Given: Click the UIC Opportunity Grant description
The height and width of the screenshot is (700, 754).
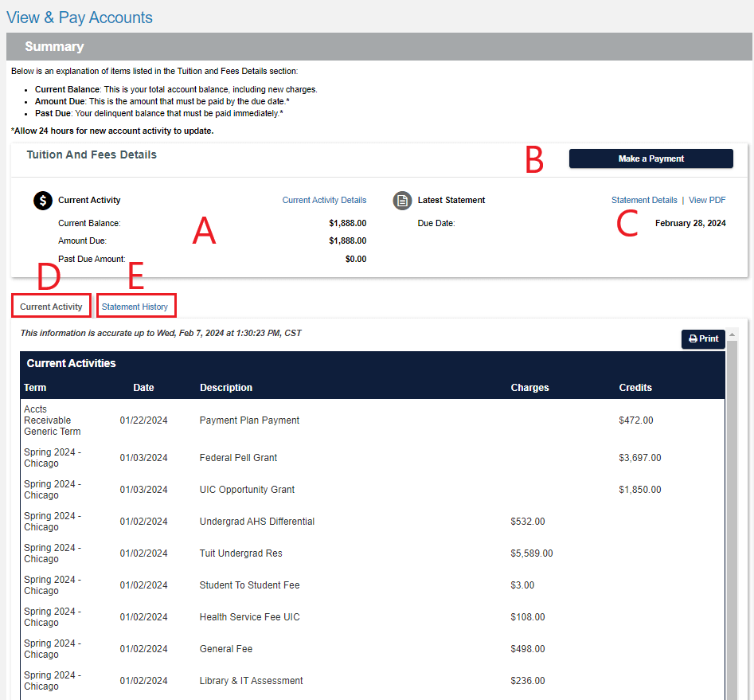Looking at the screenshot, I should pyautogui.click(x=247, y=490).
